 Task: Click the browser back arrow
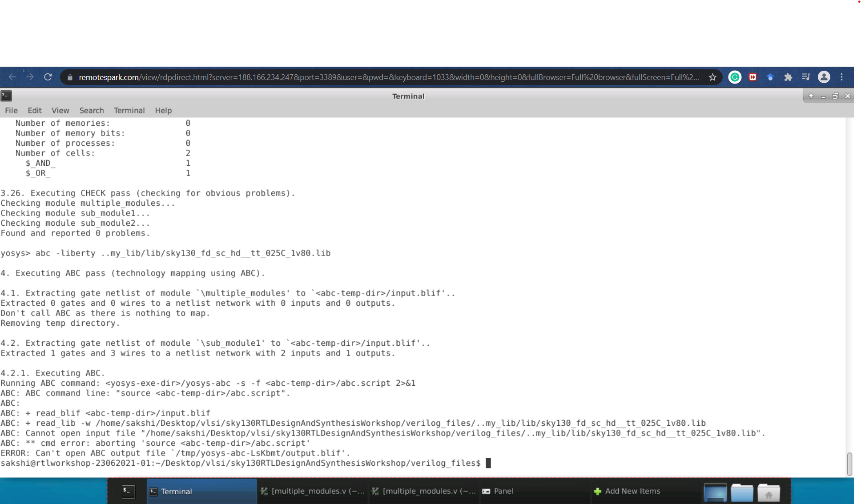[x=12, y=77]
